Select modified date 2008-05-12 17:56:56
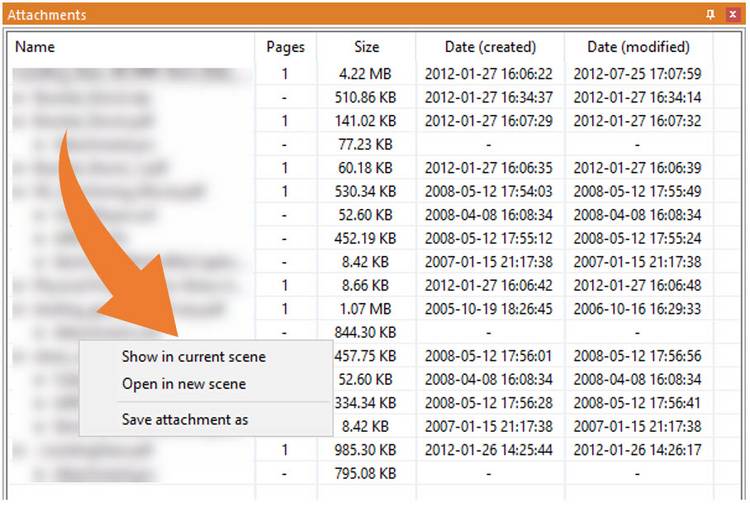Viewport: 750px width, 508px height. 638,356
